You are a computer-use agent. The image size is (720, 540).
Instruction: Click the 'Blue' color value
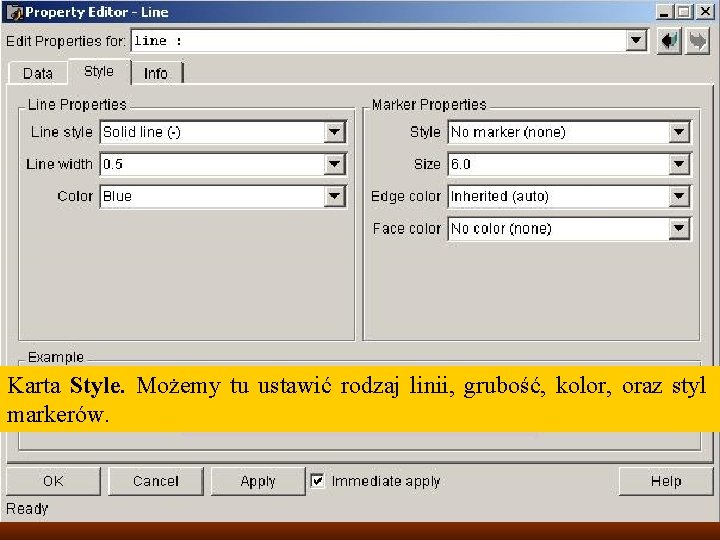pyautogui.click(x=117, y=197)
